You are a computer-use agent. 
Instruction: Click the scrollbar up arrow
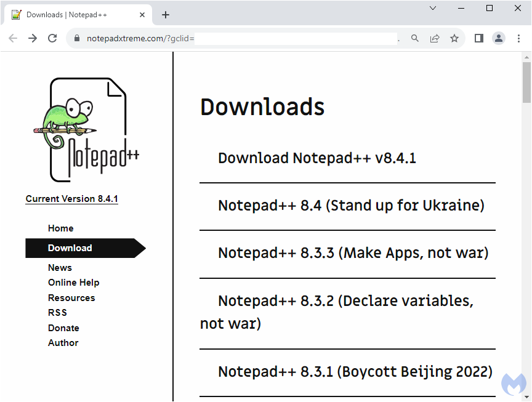click(526, 57)
